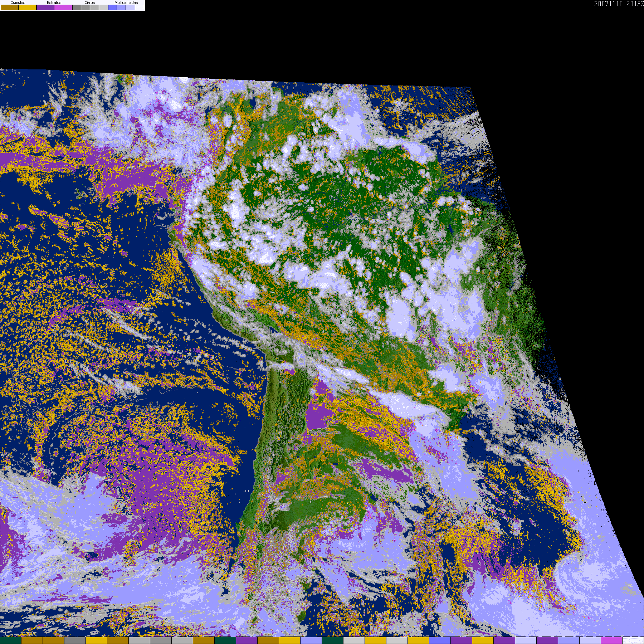Select the second blue Multicamadas legend swatch
The height and width of the screenshot is (644, 644).
tap(121, 8)
